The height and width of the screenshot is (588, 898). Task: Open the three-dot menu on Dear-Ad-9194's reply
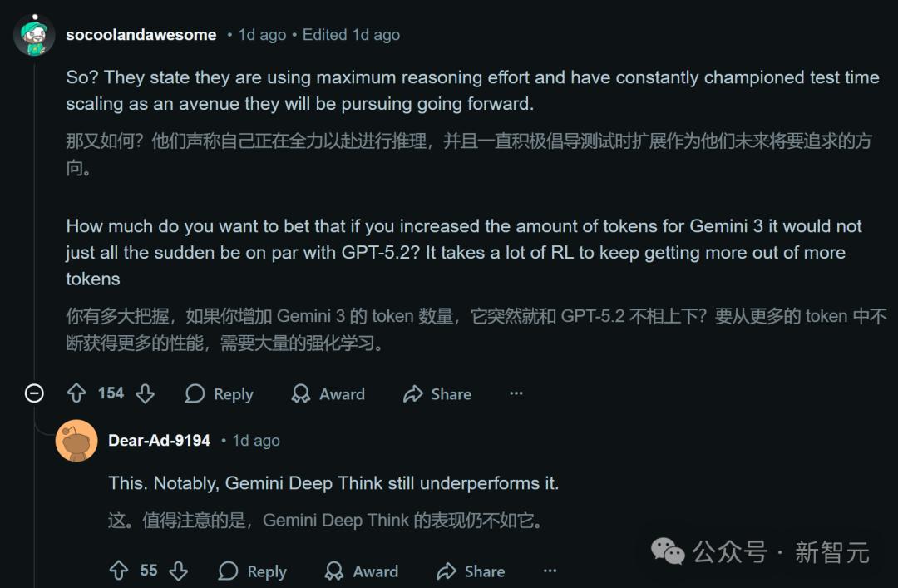coord(550,571)
